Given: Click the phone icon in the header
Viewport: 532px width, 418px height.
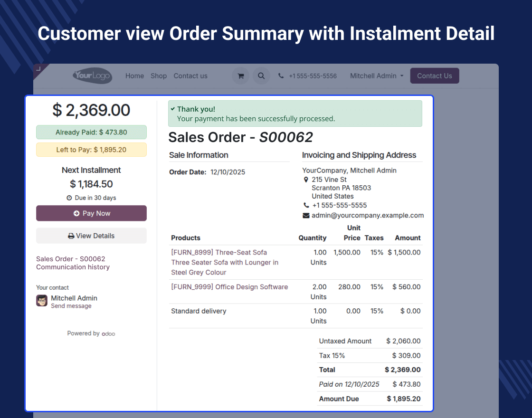Looking at the screenshot, I should coord(281,76).
